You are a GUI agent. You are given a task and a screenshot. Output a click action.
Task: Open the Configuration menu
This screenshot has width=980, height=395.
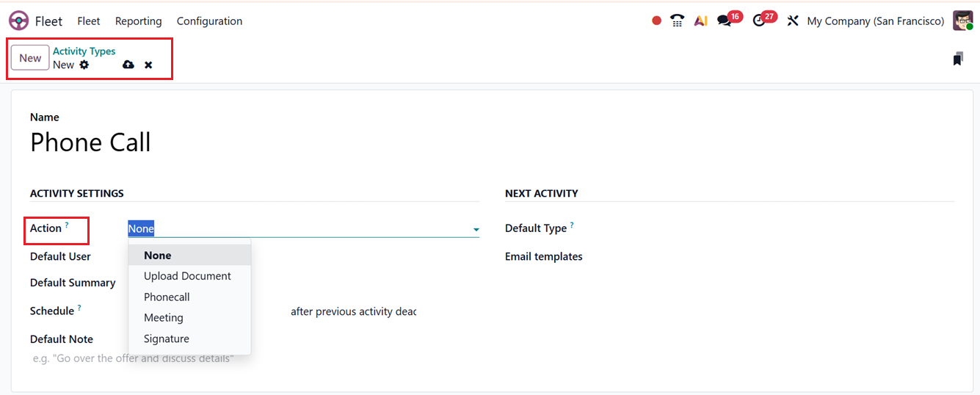coord(209,21)
